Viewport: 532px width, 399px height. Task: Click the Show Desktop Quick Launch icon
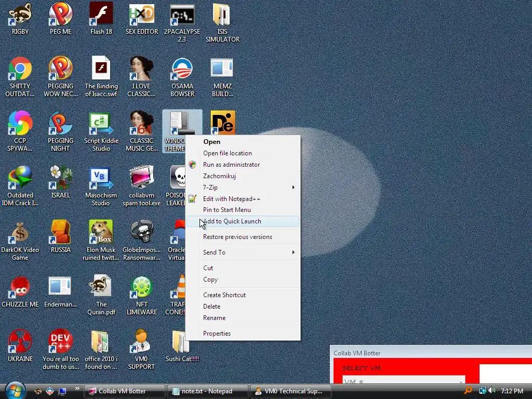pos(62,391)
